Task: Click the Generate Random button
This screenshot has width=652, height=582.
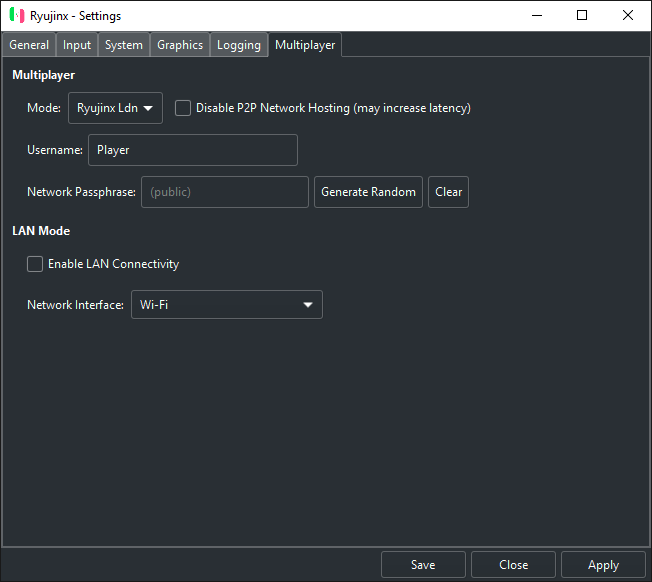Action: click(x=368, y=192)
